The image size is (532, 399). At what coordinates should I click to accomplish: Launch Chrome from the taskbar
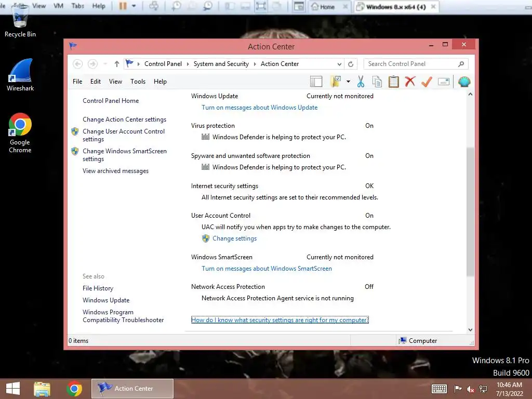pyautogui.click(x=74, y=389)
